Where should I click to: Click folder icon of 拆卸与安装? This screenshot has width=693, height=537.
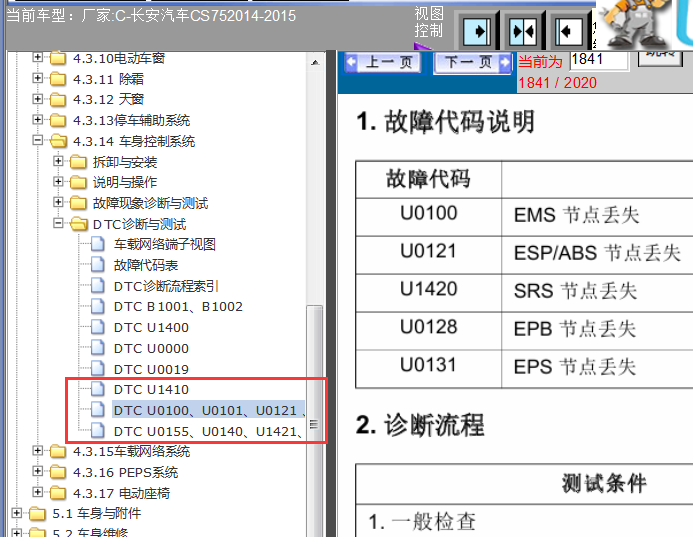(x=78, y=162)
